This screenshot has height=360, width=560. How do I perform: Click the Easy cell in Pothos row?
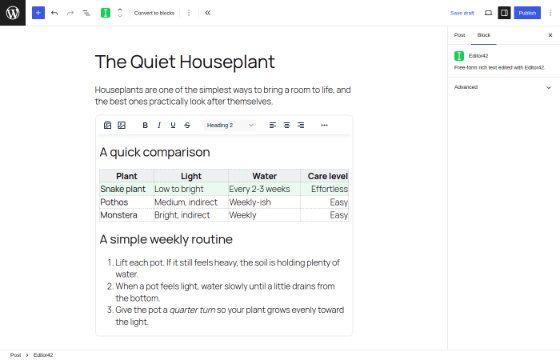(325, 202)
